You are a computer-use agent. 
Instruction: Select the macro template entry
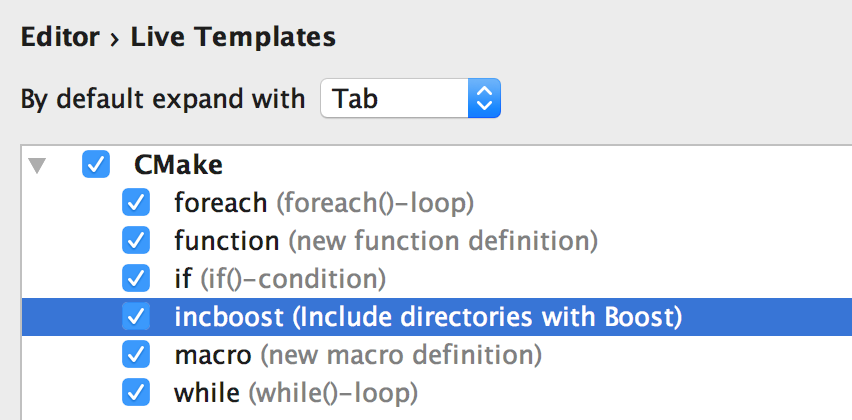[x=212, y=354]
